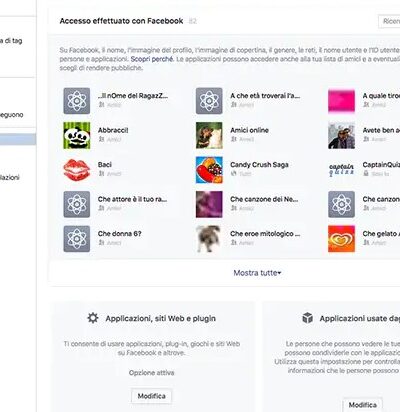Click the globe audience icon under Candy Crush Saga
The image size is (400, 412).
tap(233, 173)
